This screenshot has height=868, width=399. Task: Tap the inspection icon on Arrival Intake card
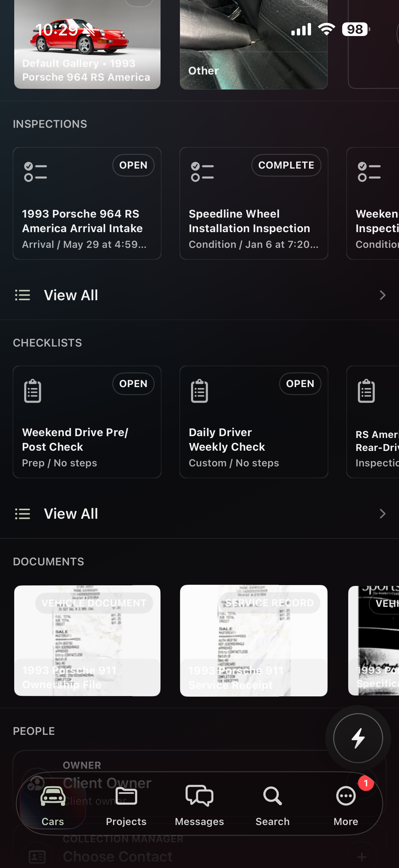tap(35, 172)
